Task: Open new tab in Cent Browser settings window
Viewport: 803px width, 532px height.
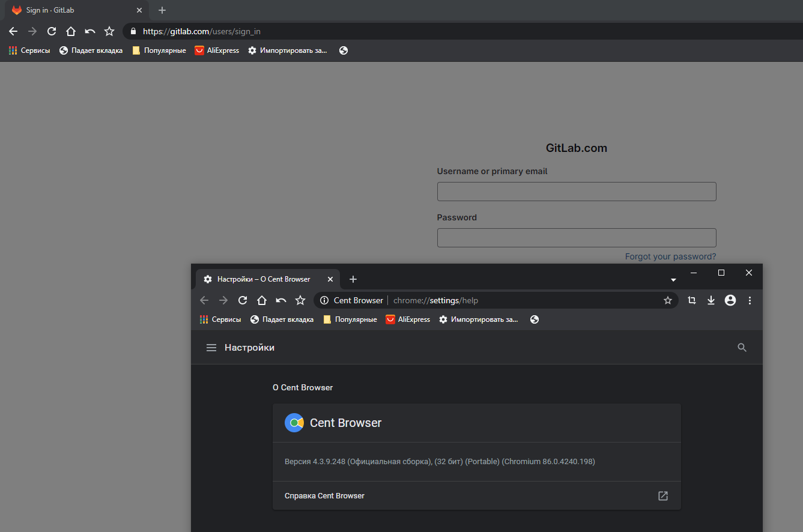Action: [x=353, y=279]
